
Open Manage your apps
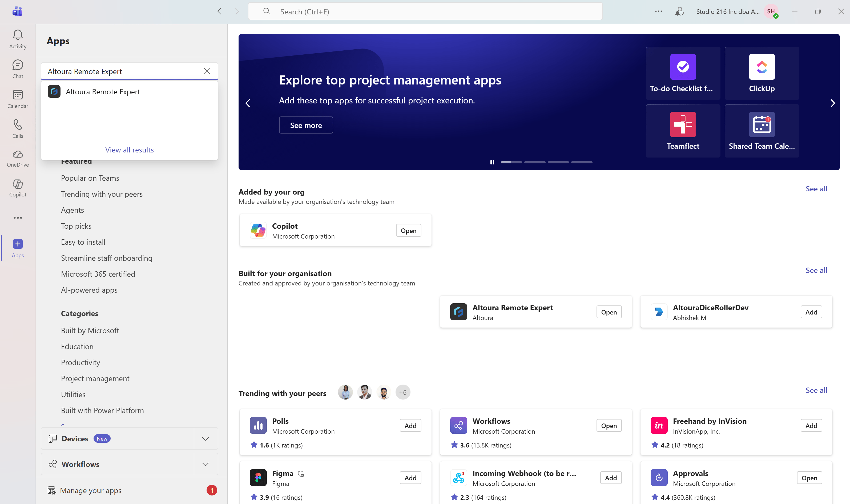[x=90, y=490]
